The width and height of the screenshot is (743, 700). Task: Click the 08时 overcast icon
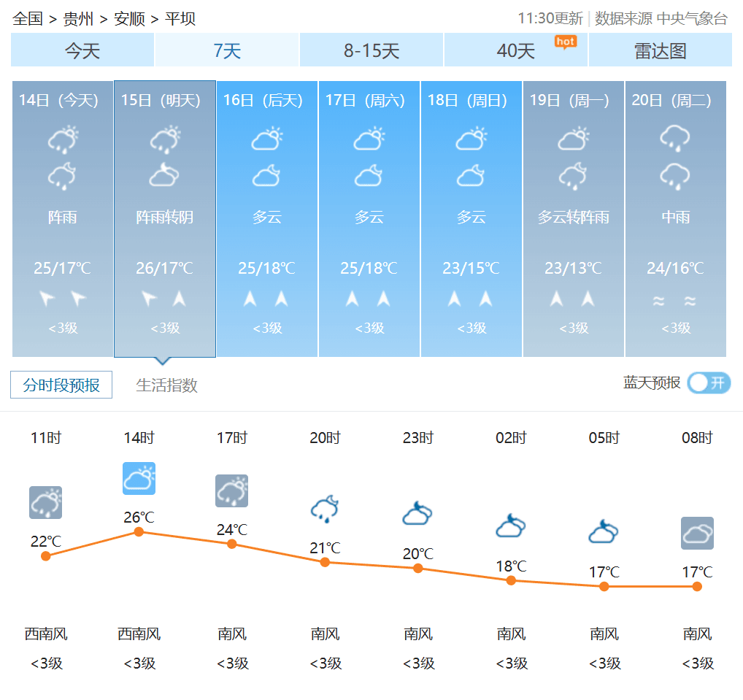[x=697, y=533]
